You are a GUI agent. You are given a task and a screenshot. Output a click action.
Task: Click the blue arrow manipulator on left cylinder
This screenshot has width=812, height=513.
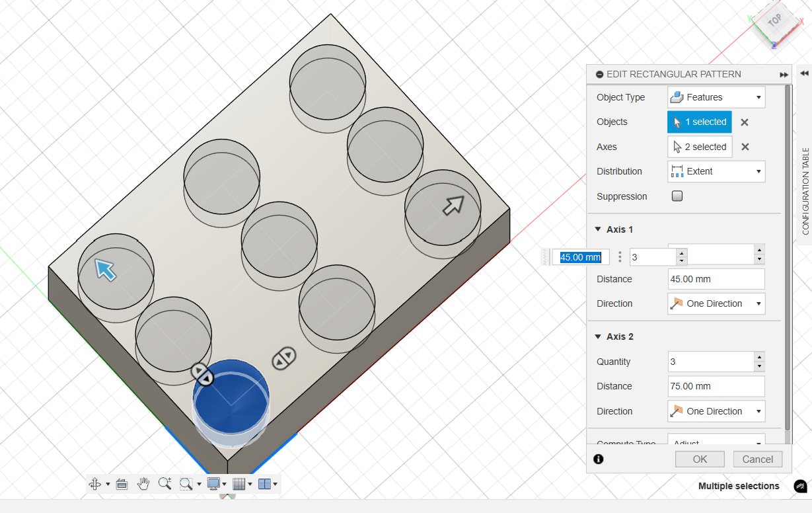106,269
